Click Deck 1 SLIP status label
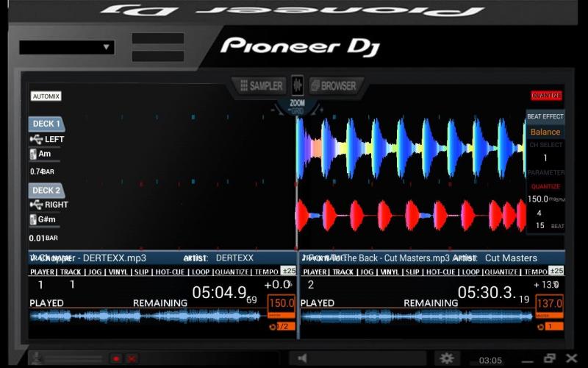Image resolution: width=588 pixels, height=368 pixels. [x=141, y=272]
